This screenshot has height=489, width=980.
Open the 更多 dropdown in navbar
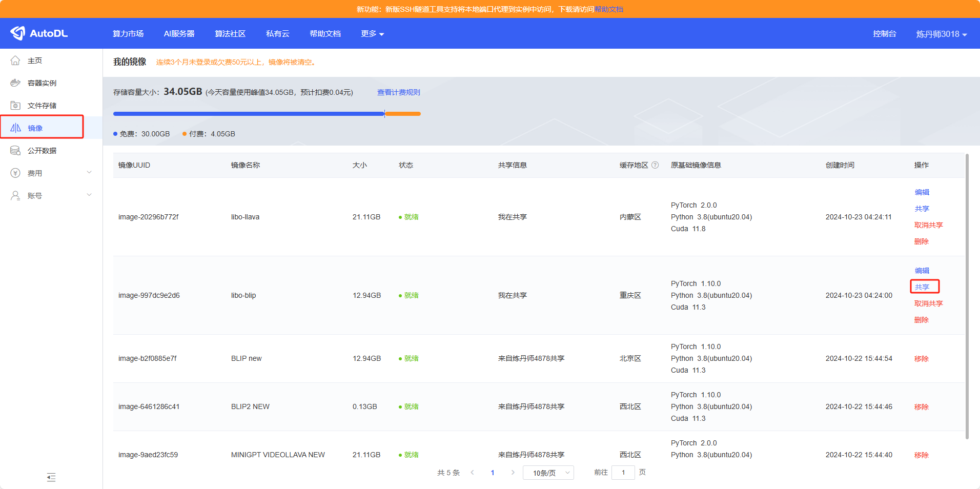point(372,34)
